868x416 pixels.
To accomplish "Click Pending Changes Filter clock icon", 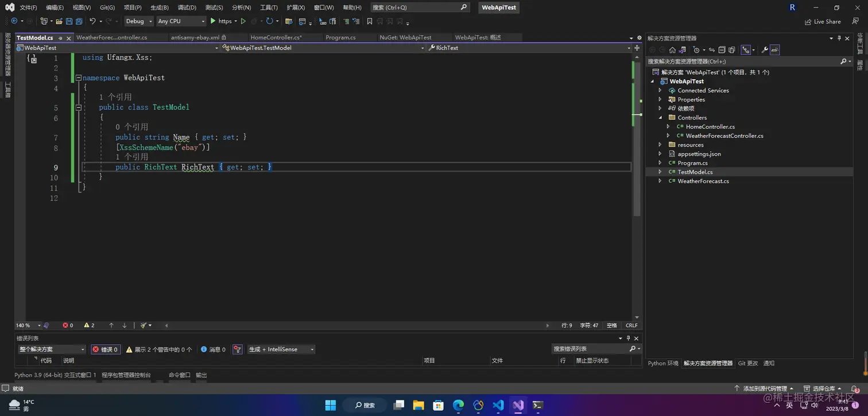I will [x=696, y=50].
